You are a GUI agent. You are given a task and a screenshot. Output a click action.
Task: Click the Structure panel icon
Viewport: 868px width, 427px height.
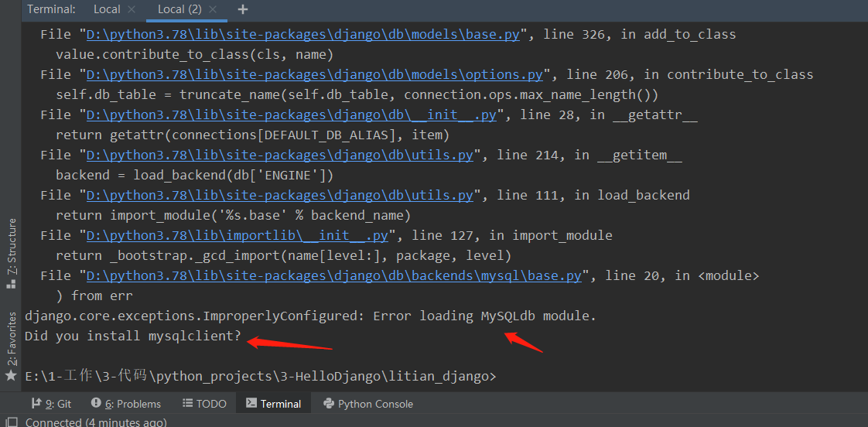11,284
